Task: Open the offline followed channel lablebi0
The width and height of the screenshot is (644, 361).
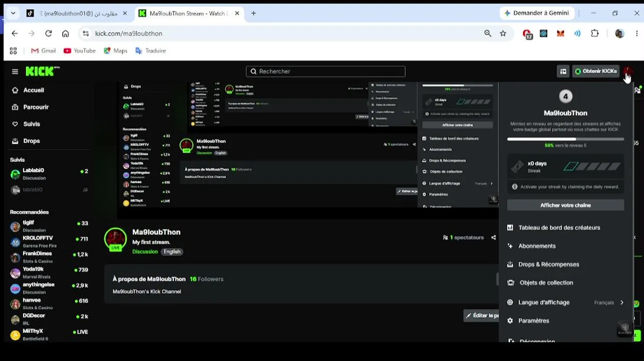Action: pos(49,190)
